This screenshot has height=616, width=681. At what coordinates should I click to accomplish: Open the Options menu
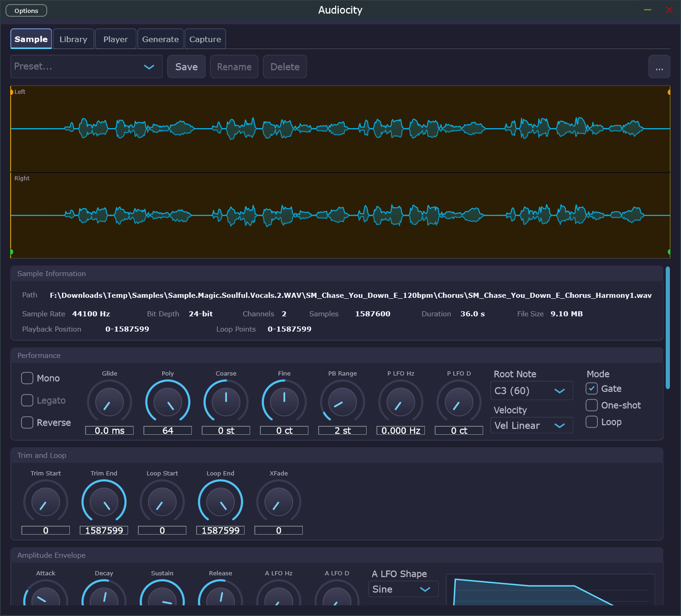point(26,11)
